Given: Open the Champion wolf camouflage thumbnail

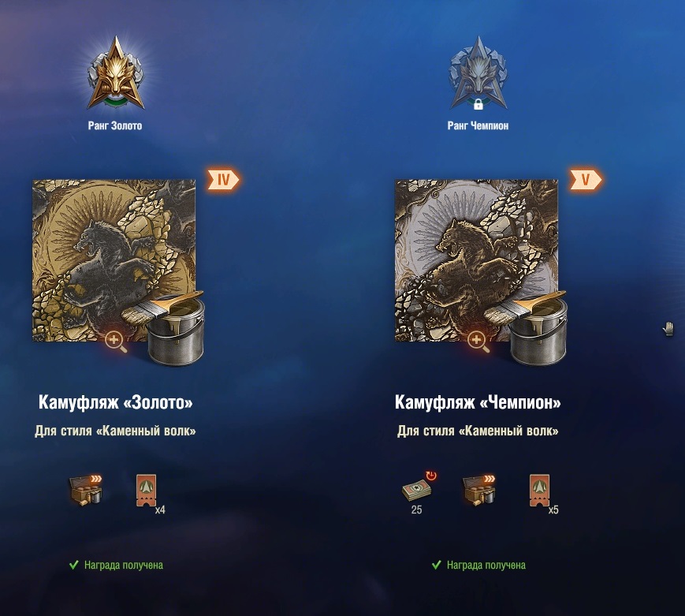Looking at the screenshot, I should point(476,260).
